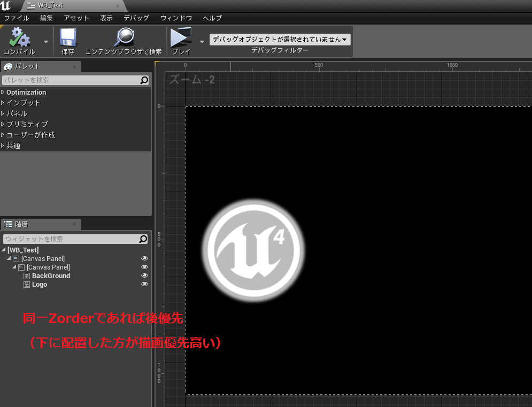
Task: Click the Compile (コンパイル) toolbar icon
Action: tap(19, 37)
